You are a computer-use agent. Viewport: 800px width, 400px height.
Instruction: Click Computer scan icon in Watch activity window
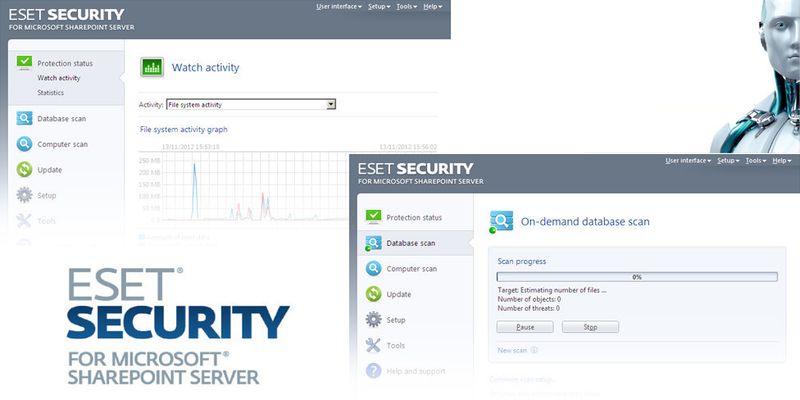(24, 144)
